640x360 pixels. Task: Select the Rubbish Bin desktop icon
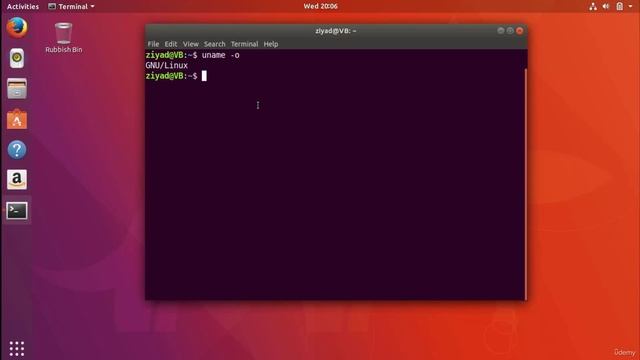point(63,38)
